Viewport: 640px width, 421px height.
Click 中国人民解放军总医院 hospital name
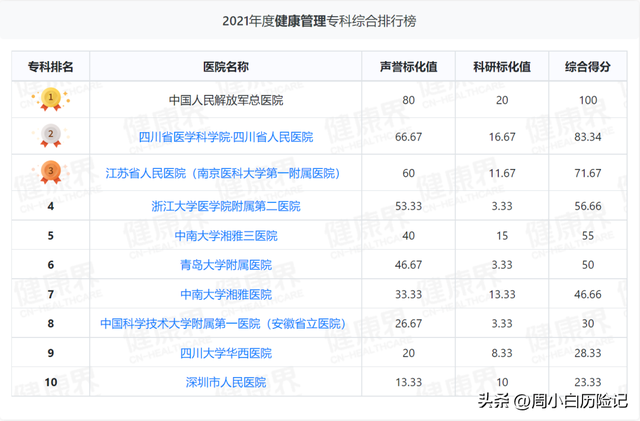tap(226, 100)
